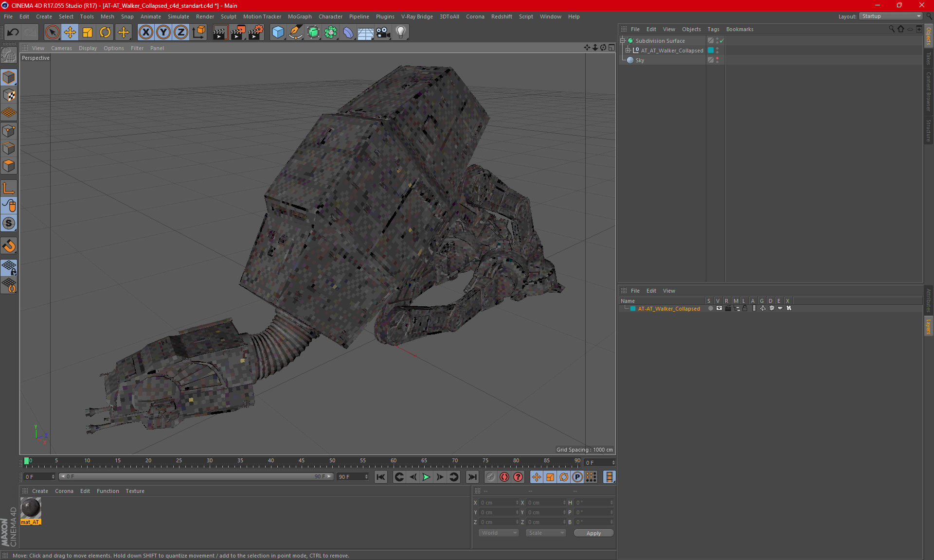Expand the AT_AT_Walker_Collapsed object

(x=628, y=51)
